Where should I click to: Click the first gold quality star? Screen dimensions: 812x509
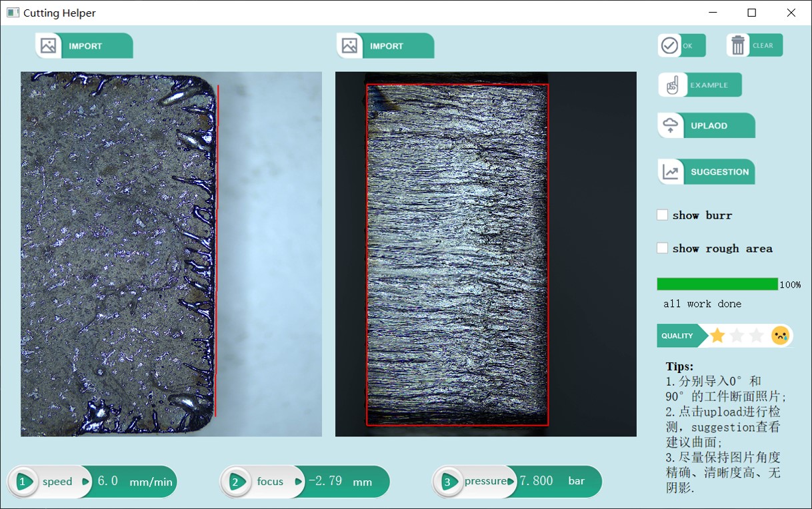tap(717, 336)
